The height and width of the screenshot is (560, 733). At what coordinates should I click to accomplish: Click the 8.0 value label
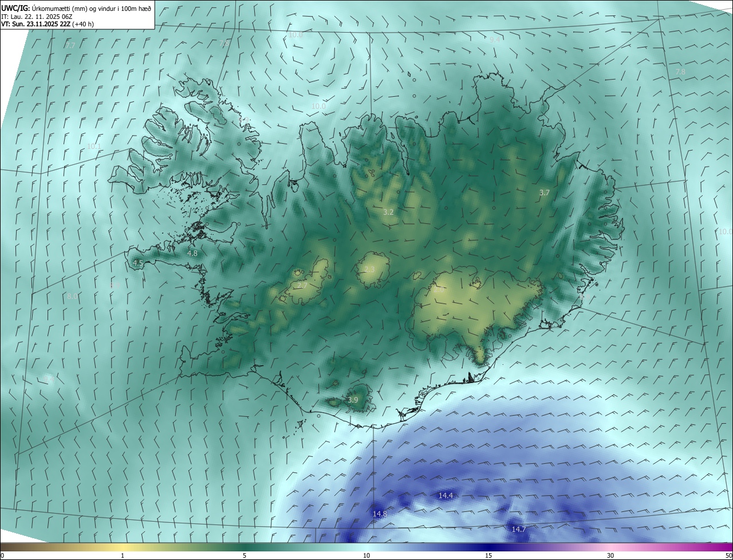[72, 296]
